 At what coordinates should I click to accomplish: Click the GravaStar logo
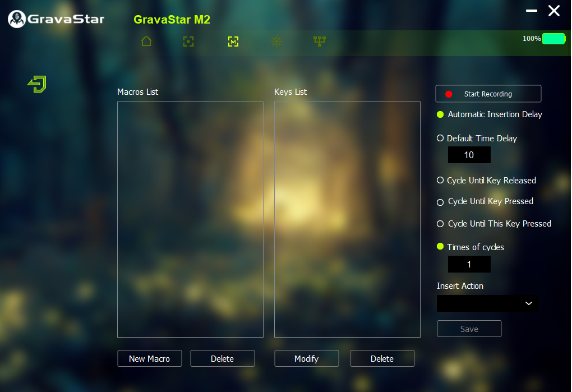[x=56, y=19]
